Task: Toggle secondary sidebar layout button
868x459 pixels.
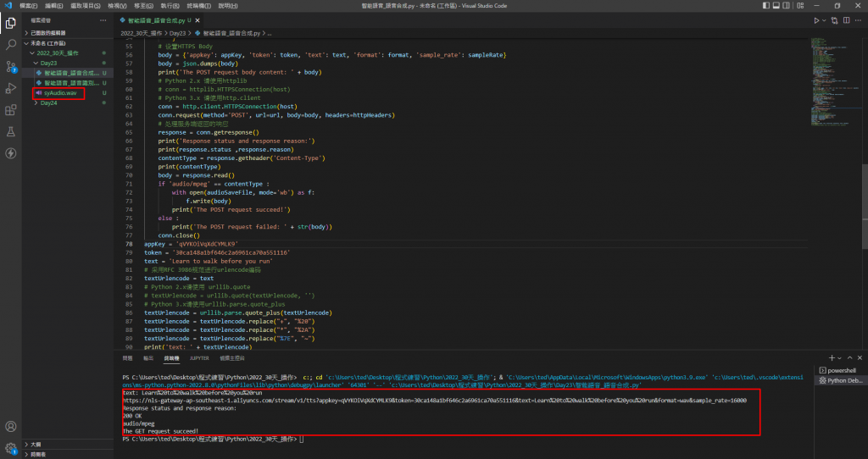Action: (x=787, y=6)
